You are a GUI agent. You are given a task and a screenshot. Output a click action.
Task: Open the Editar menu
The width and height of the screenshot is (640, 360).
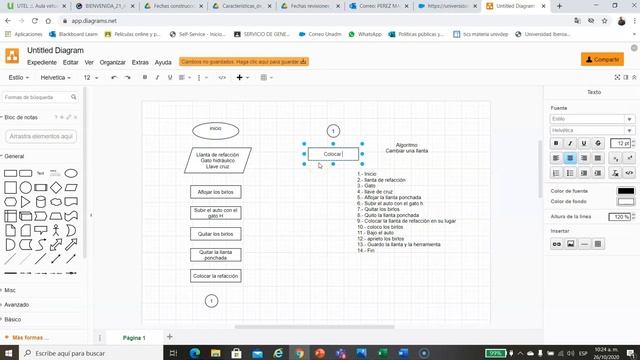point(71,62)
